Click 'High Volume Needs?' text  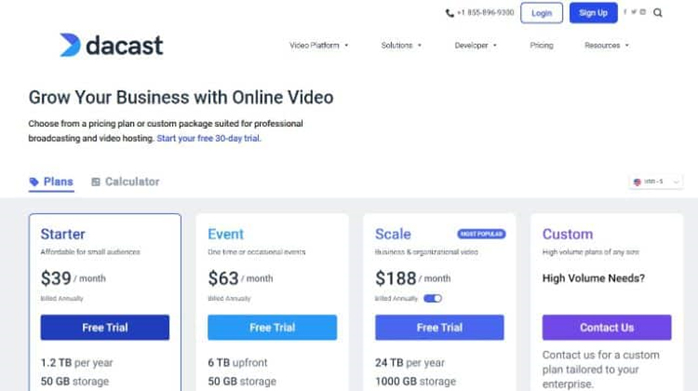tap(593, 278)
